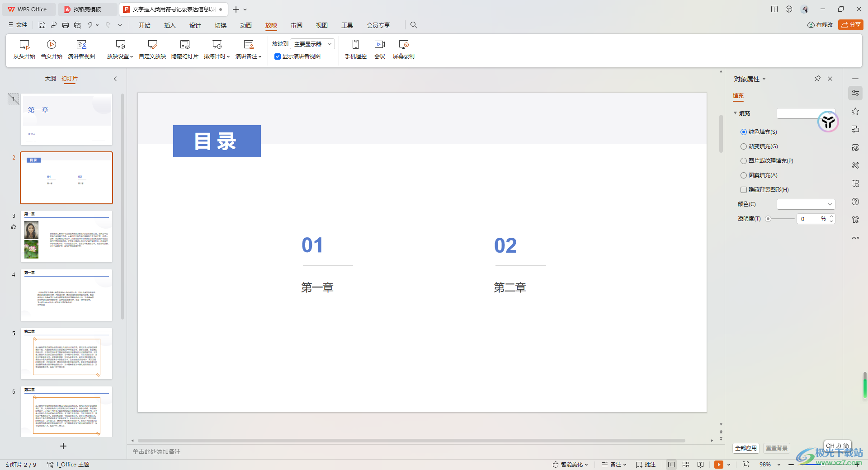Image resolution: width=868 pixels, height=470 pixels.
Task: Open the display monitor (主要显示器) dropdown
Action: (x=312, y=44)
